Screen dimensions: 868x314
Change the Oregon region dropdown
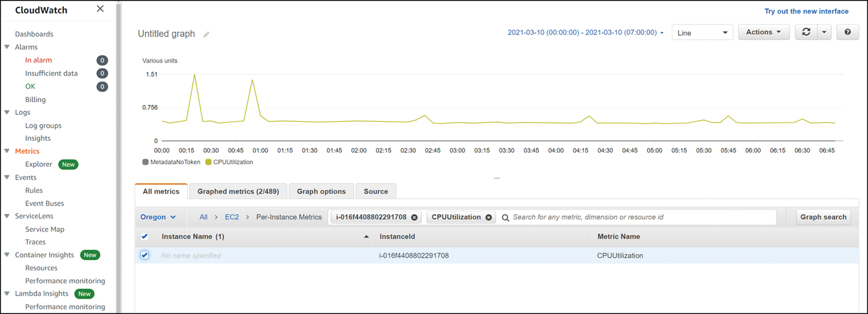tap(158, 217)
